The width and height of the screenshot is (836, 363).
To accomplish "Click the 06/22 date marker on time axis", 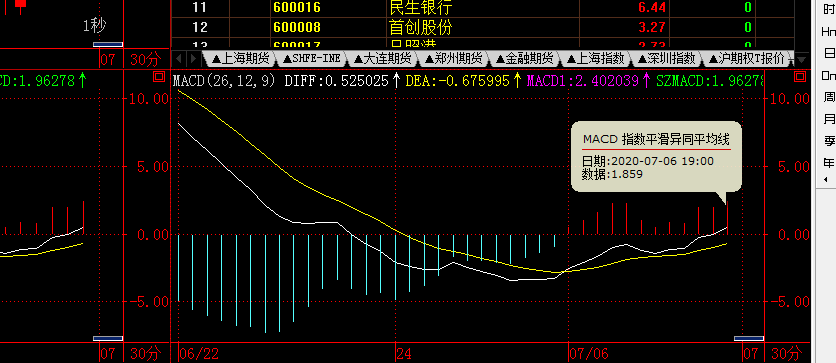I will click(x=198, y=353).
